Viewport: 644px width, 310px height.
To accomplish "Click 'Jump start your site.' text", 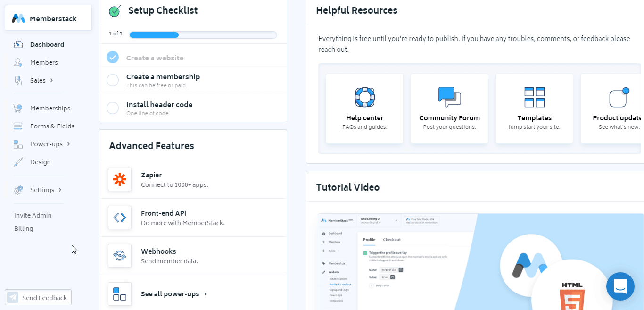I will (x=534, y=127).
